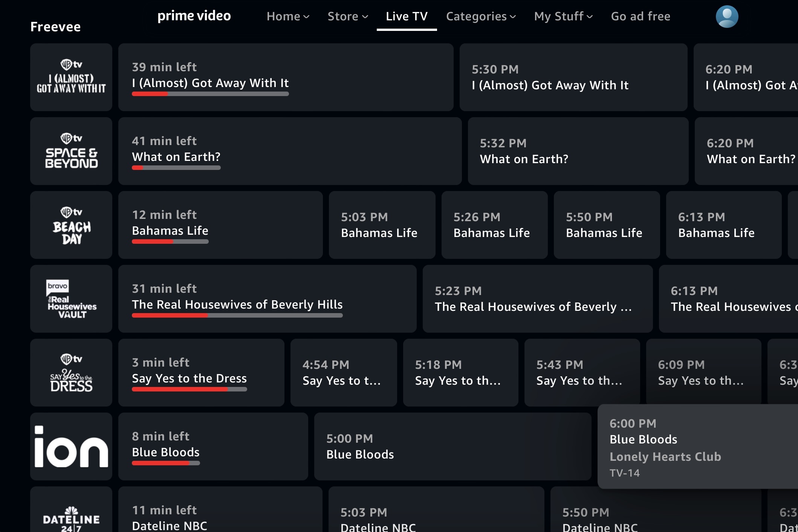
Task: Click the Freevee section heading
Action: [55, 27]
